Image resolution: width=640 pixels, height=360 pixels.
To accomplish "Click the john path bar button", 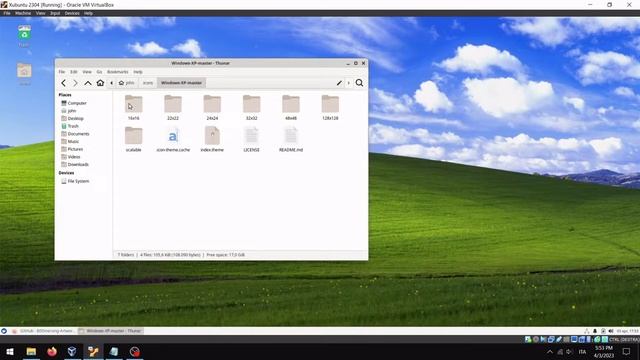I will click(126, 83).
